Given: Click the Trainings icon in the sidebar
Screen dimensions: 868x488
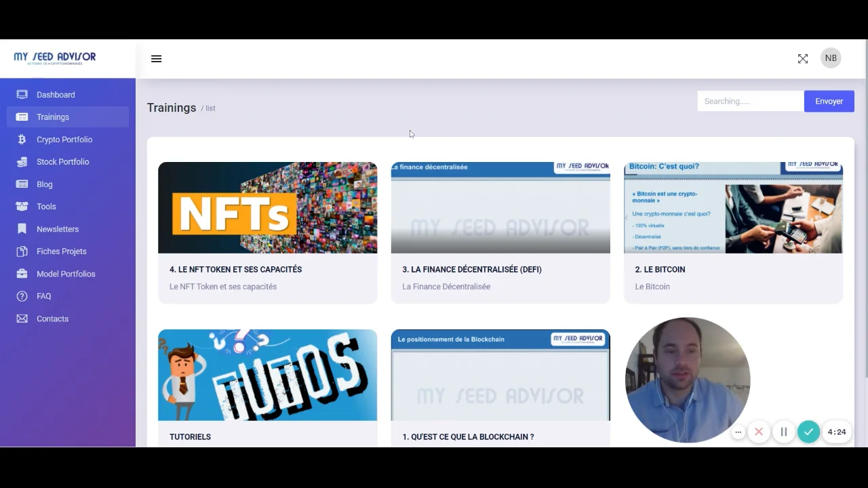Looking at the screenshot, I should click(22, 117).
